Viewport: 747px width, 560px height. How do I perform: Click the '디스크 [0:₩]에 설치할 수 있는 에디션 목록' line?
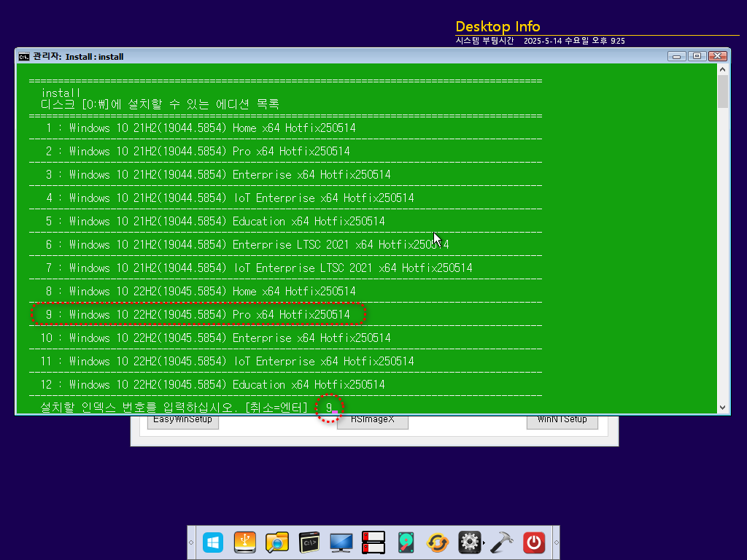point(160,104)
